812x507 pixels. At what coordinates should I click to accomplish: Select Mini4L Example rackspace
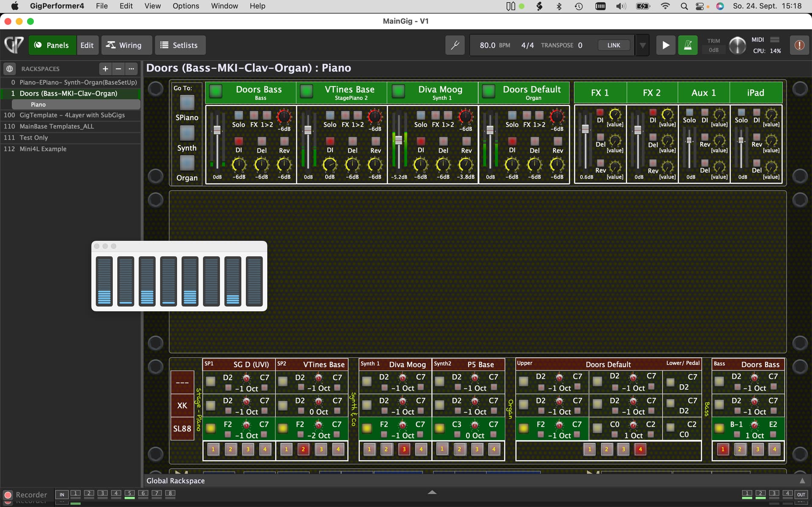(x=70, y=149)
